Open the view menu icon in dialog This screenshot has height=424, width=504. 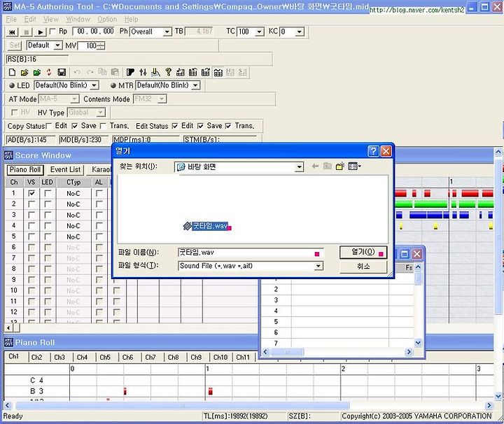tap(354, 166)
